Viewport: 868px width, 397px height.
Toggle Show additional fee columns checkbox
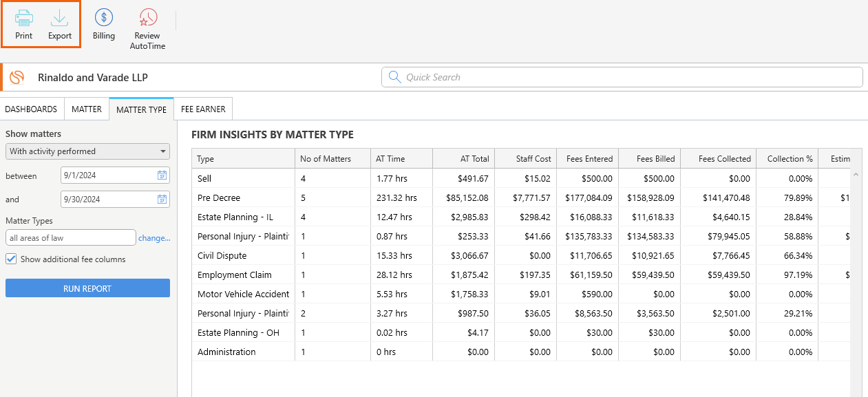[11, 259]
